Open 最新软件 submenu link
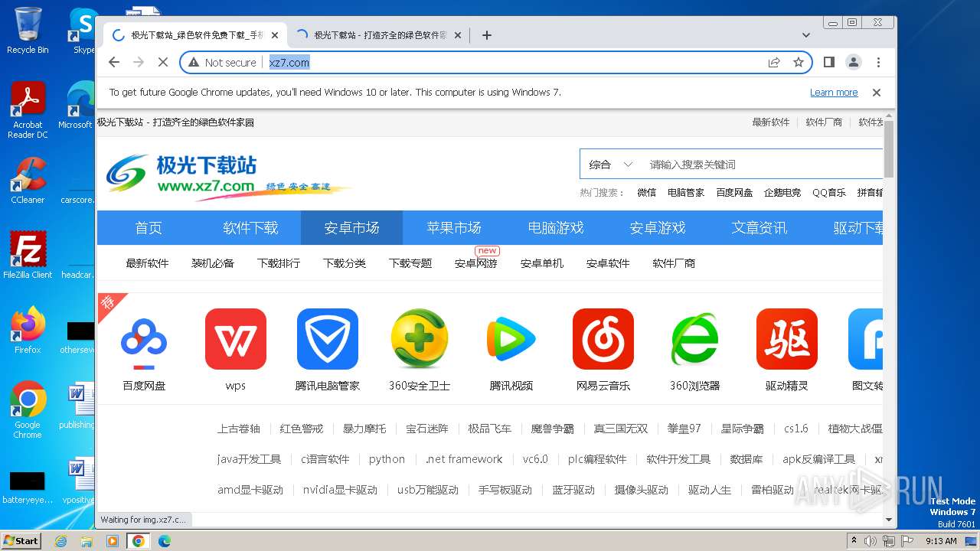The height and width of the screenshot is (551, 980). click(147, 263)
